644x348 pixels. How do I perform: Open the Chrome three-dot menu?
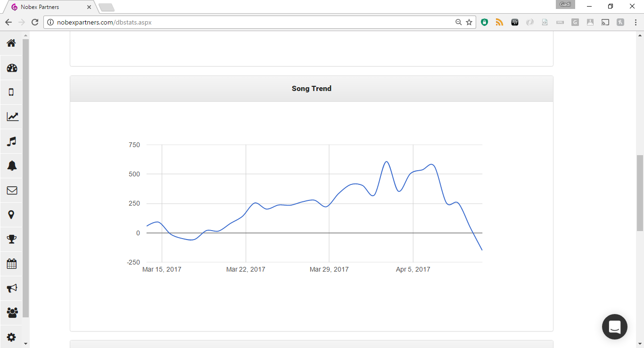tap(636, 22)
